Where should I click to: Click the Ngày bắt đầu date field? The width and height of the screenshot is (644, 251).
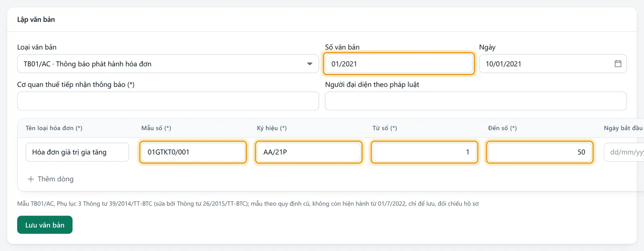point(624,152)
